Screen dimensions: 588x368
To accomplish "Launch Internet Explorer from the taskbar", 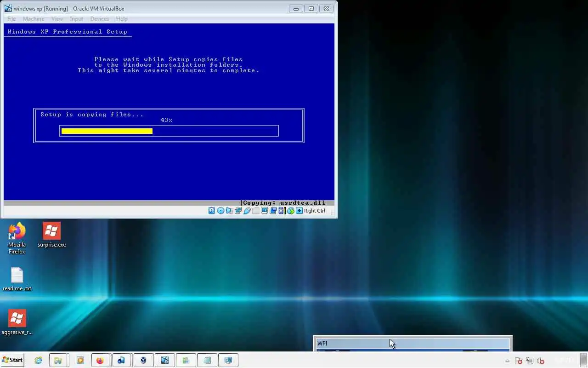I will click(x=39, y=360).
